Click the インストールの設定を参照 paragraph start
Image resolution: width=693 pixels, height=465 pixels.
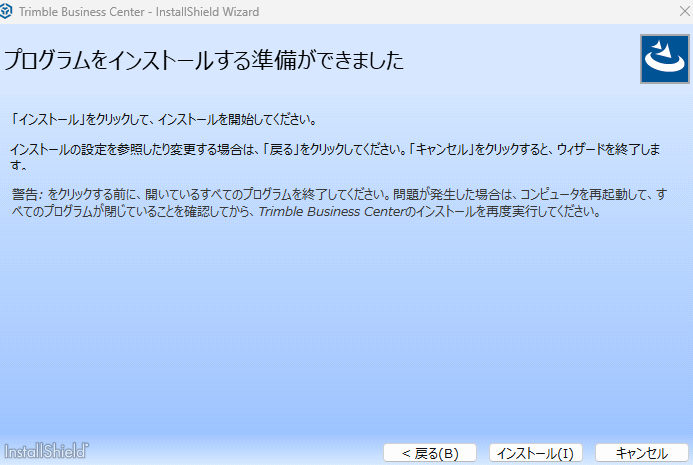(80, 149)
